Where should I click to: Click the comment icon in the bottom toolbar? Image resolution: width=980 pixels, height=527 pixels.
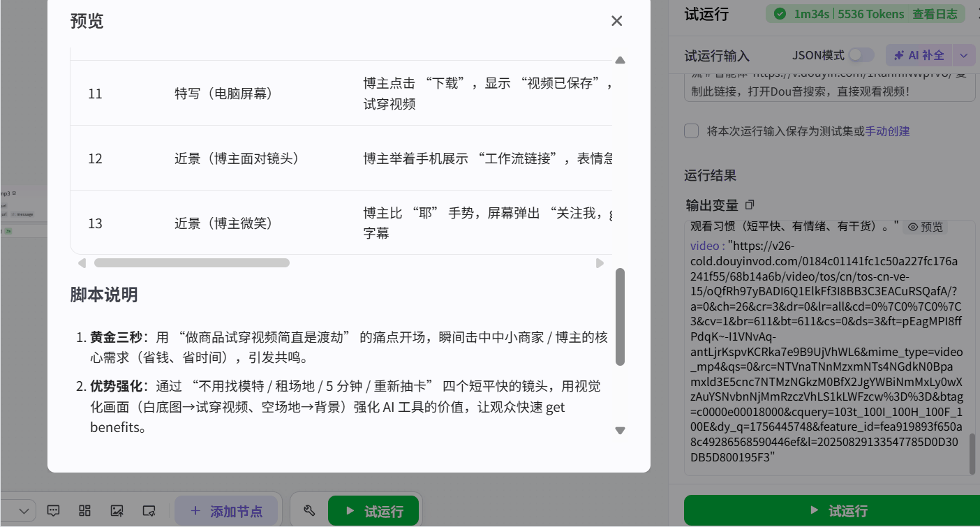tap(54, 510)
